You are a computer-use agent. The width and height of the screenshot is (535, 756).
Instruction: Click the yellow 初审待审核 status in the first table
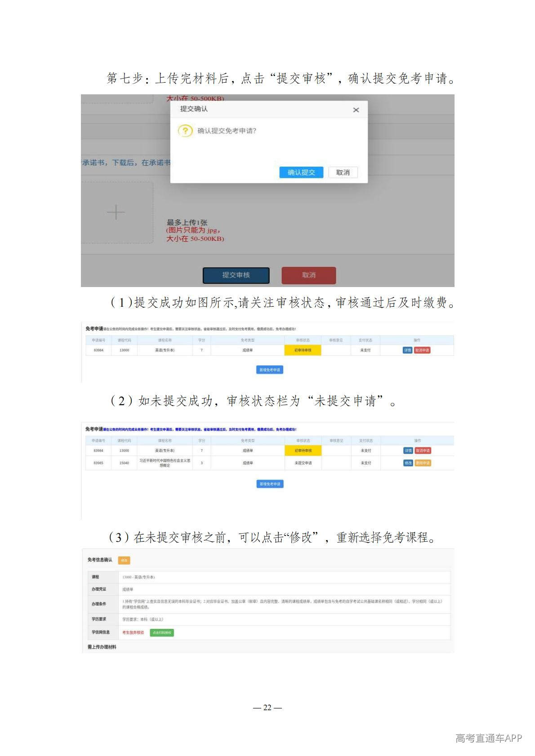point(303,350)
